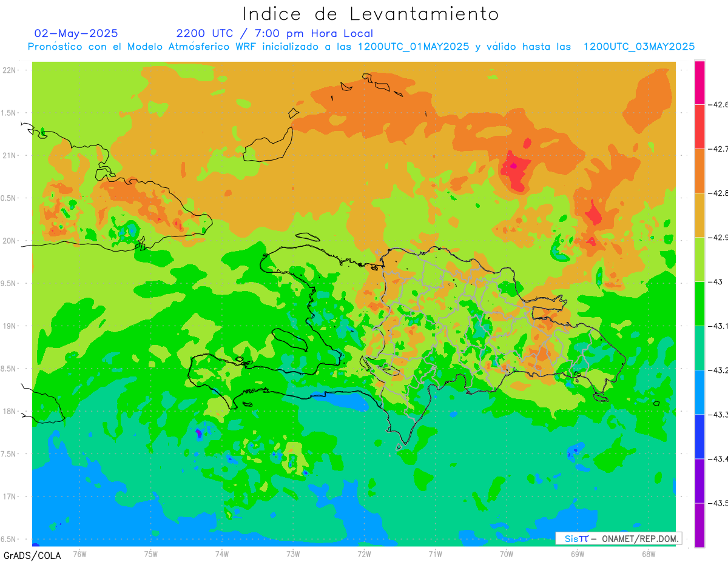Click the legend value "-43.5"
The height and width of the screenshot is (562, 728).
pyautogui.click(x=718, y=503)
